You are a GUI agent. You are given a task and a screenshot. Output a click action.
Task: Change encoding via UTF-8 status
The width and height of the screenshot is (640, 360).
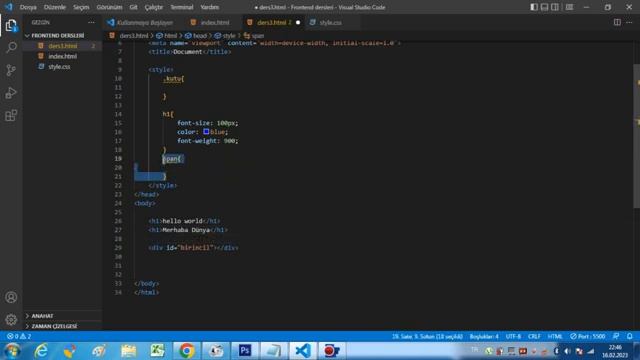tap(513, 336)
